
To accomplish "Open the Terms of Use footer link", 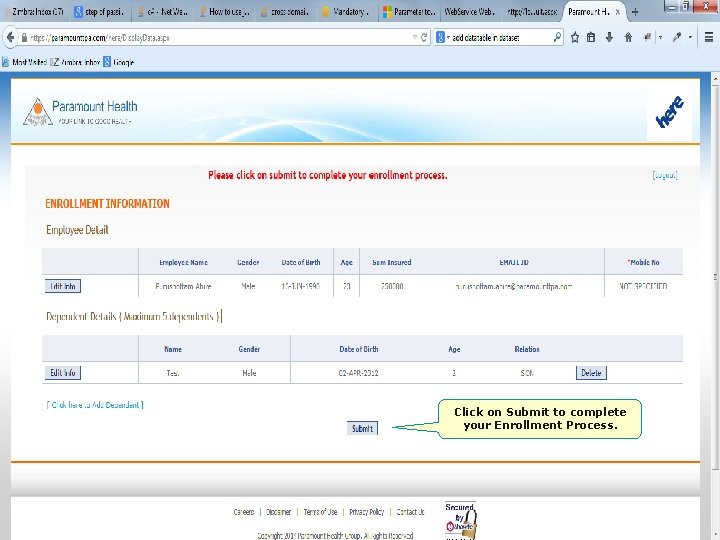I will tap(320, 512).
